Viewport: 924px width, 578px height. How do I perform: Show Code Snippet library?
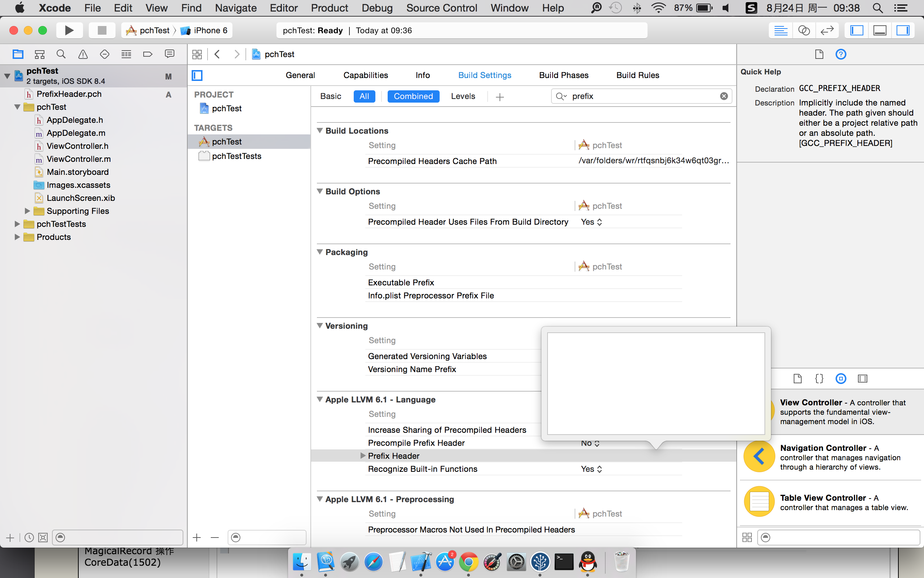[x=819, y=379]
